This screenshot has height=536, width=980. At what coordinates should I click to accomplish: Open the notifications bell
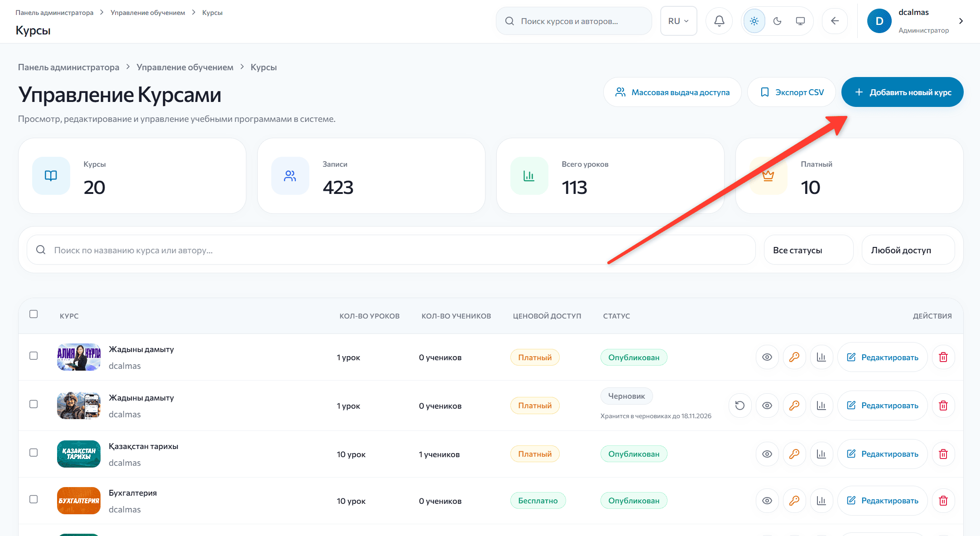[719, 21]
